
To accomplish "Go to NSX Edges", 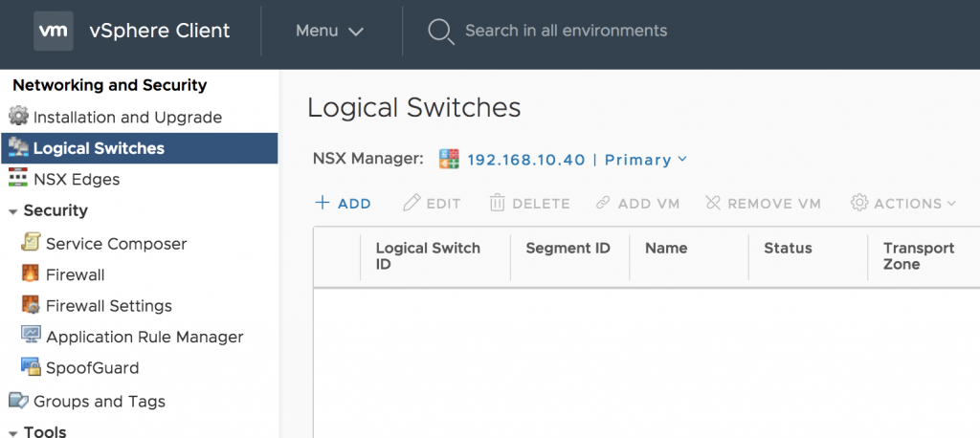I will coord(77,180).
